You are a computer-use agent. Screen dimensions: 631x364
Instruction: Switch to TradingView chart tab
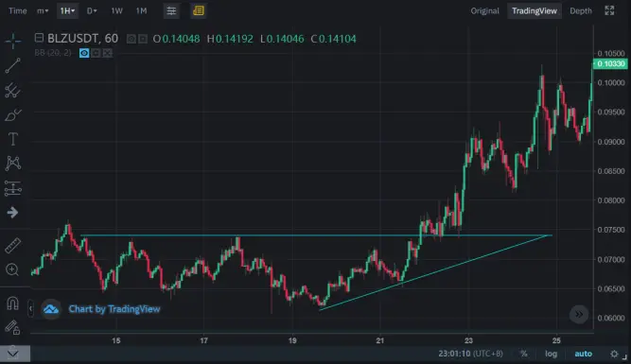coord(535,10)
